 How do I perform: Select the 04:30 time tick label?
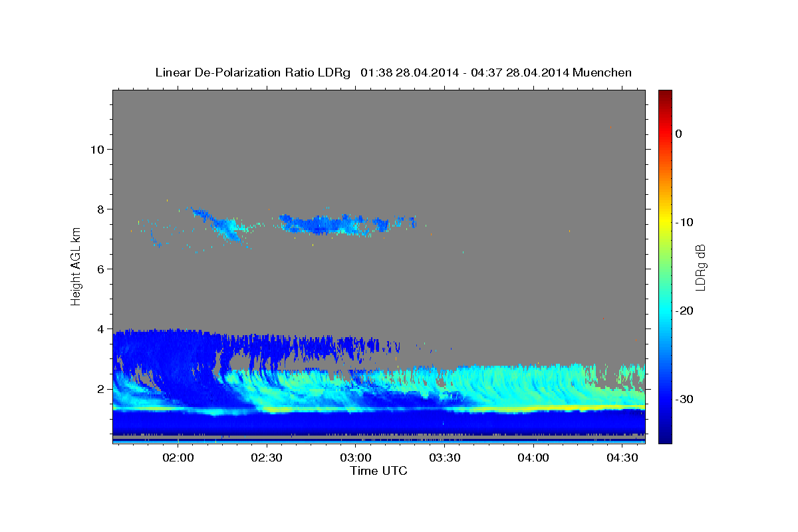tap(622, 458)
